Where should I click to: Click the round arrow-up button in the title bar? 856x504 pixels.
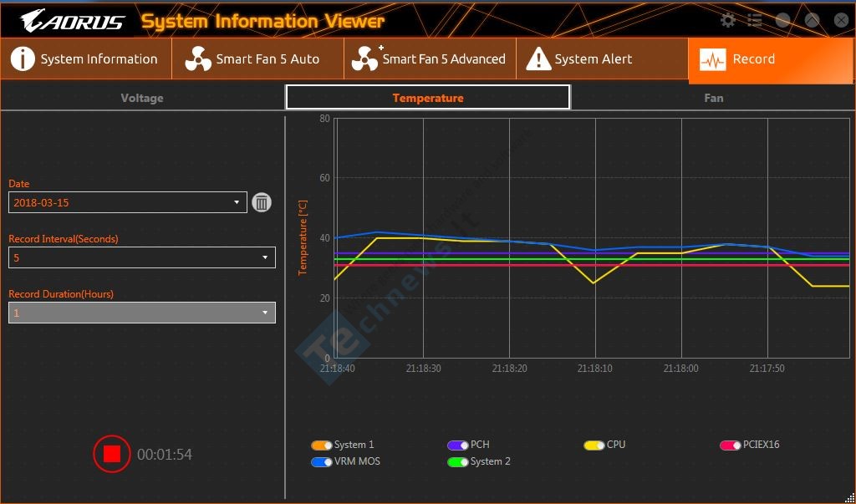[x=813, y=21]
